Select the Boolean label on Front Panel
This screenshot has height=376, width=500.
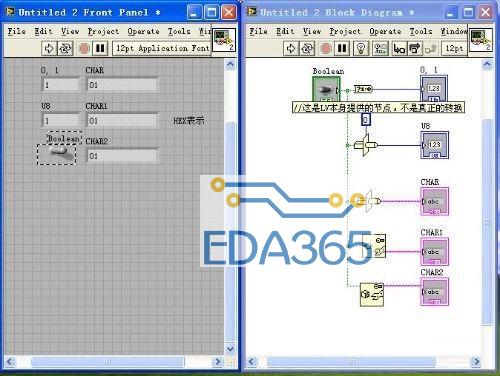64,138
